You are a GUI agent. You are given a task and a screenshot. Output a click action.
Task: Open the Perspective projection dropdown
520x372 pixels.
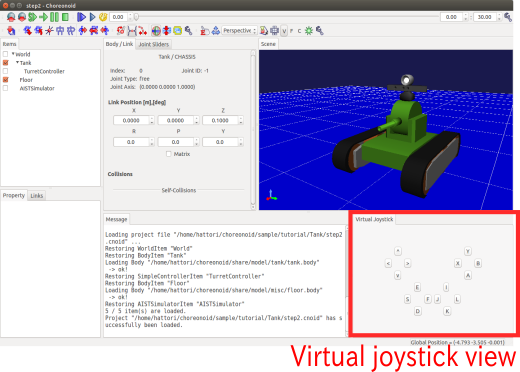click(x=239, y=31)
